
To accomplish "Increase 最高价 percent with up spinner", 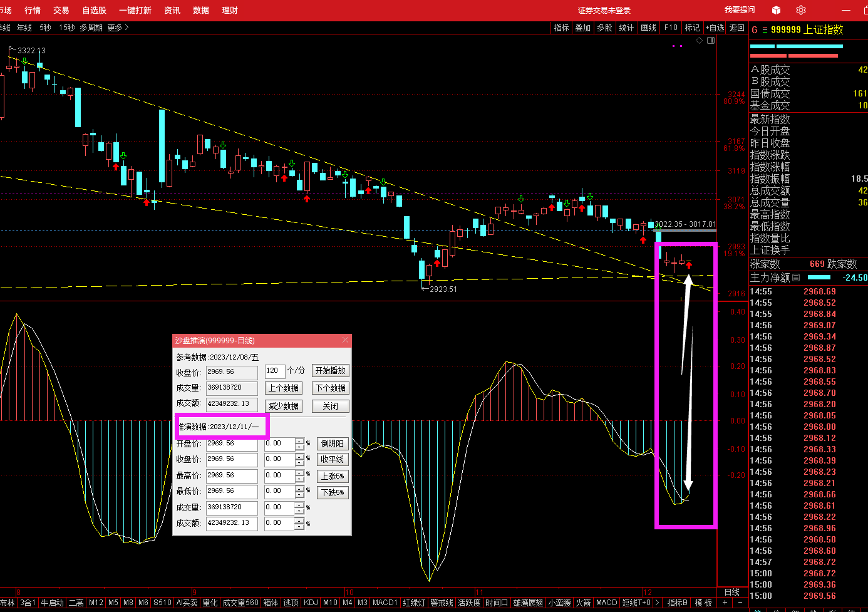I will (299, 472).
